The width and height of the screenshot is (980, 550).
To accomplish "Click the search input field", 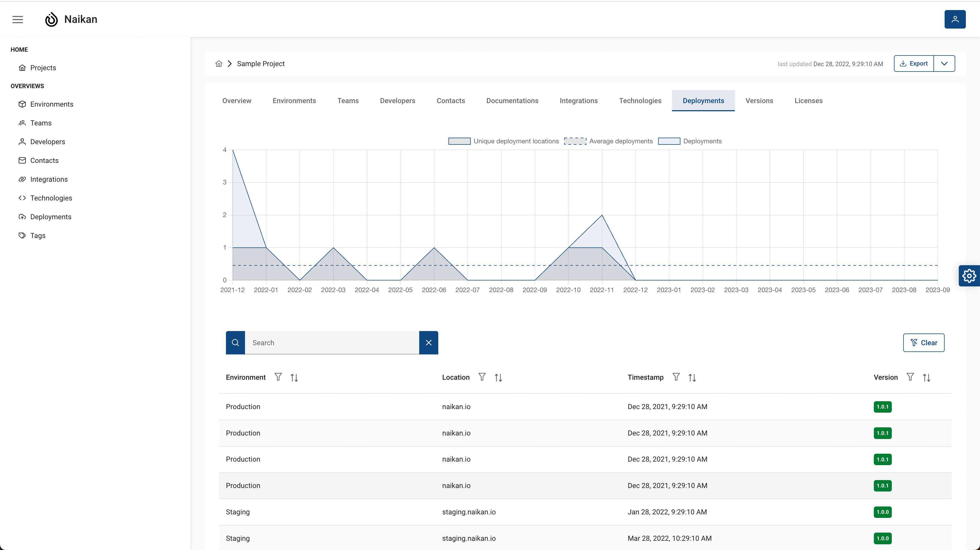I will coord(332,342).
